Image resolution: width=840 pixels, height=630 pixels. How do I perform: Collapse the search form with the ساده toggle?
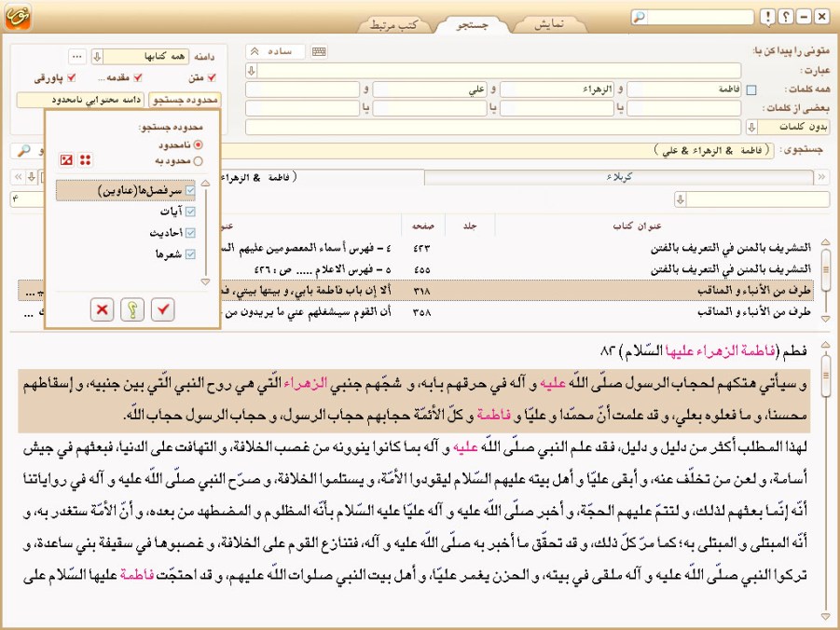pyautogui.click(x=275, y=51)
